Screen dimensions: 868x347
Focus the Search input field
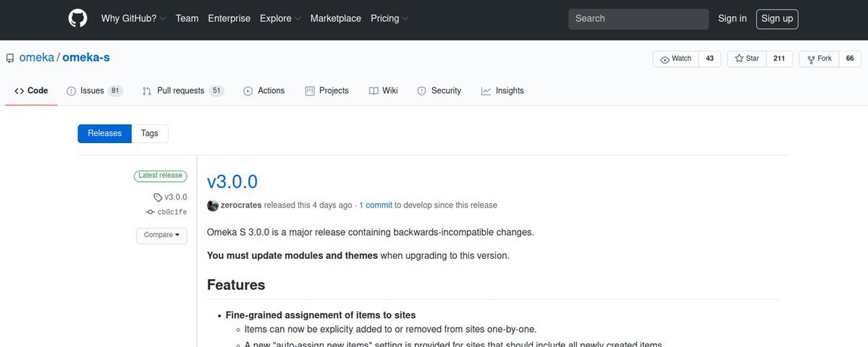click(639, 19)
